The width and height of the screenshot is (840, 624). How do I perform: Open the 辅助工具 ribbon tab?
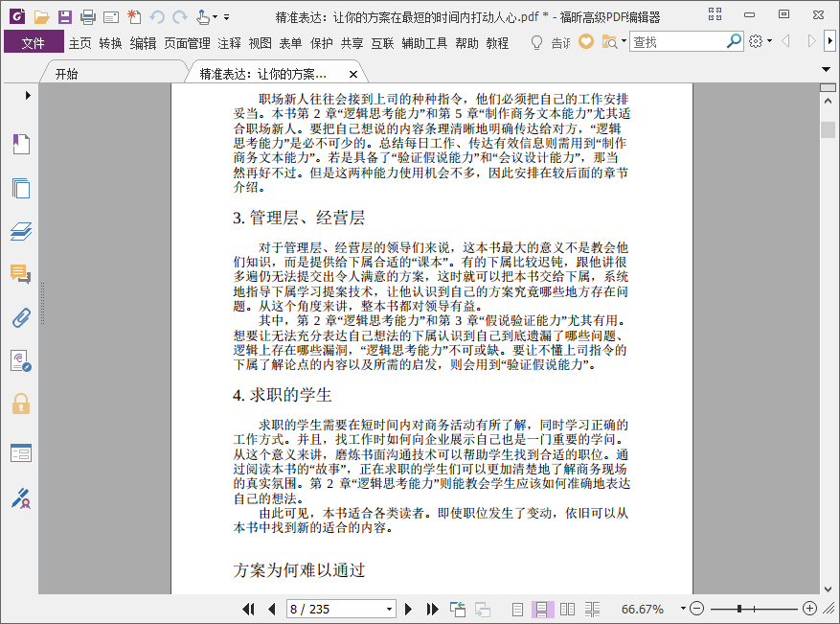424,43
